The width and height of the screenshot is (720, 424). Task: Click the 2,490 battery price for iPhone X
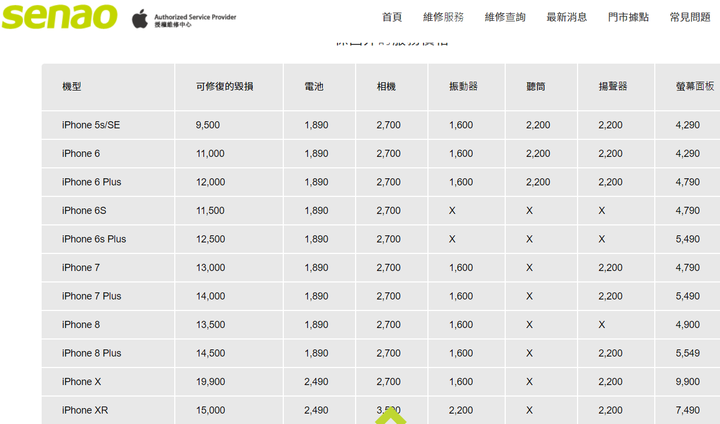316,381
